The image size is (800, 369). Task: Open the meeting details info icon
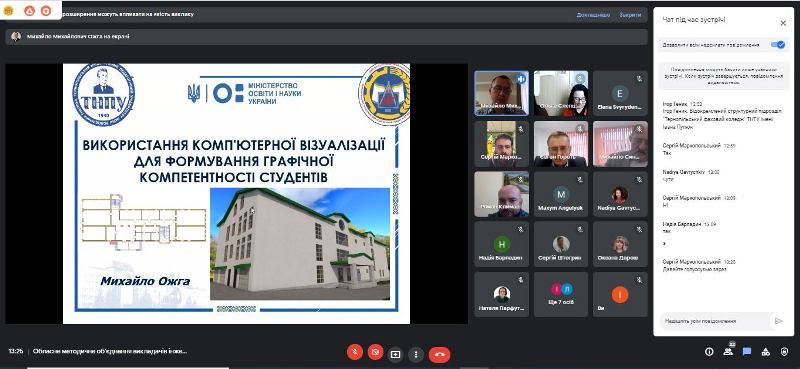[x=709, y=352]
